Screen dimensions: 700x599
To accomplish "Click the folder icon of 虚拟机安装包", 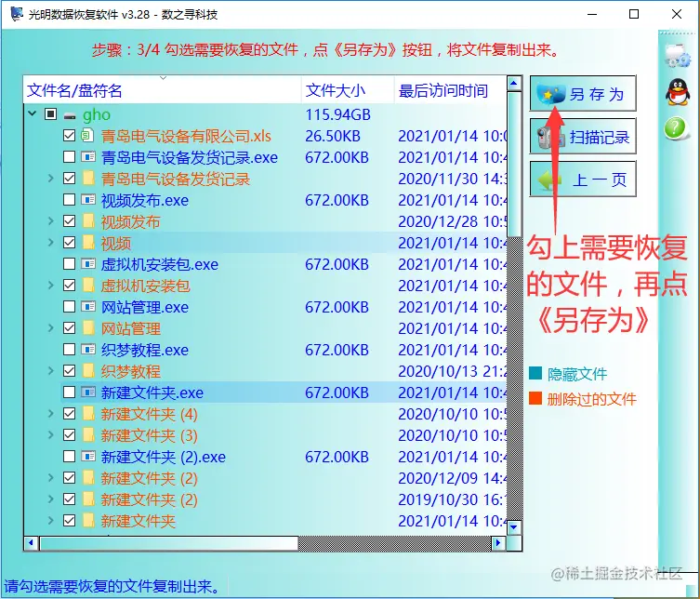I will pyautogui.click(x=88, y=286).
